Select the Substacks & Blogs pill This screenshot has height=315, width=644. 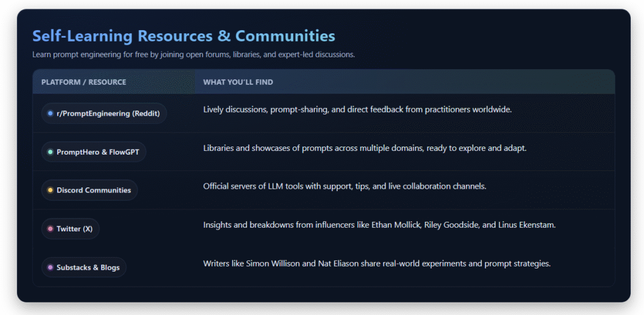pos(84,267)
